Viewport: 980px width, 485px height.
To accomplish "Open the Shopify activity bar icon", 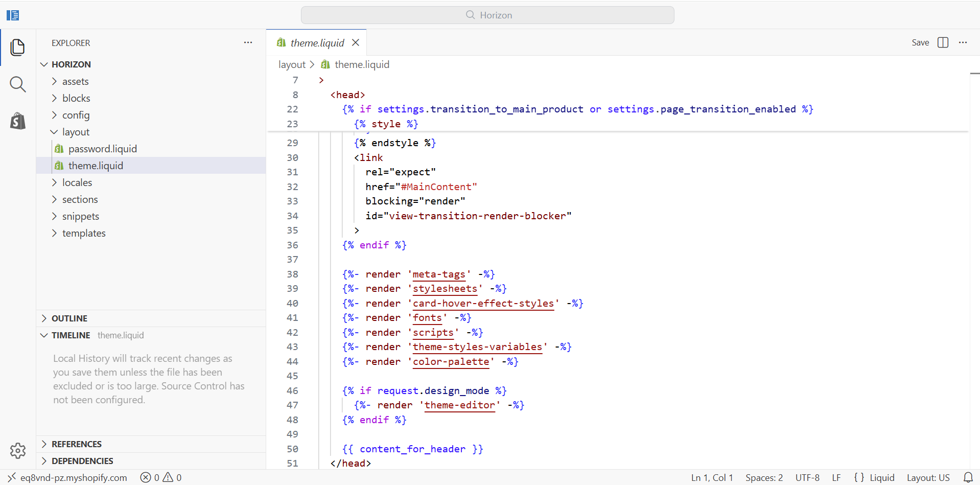I will click(x=18, y=121).
